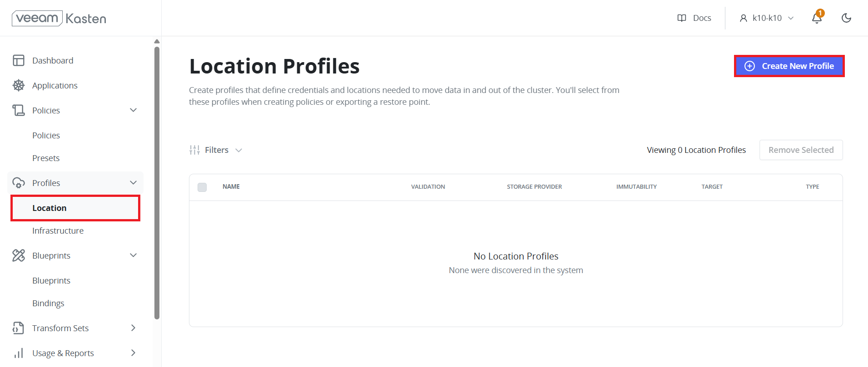Open the notifications bell icon
Viewport: 868px width, 367px height.
click(817, 18)
